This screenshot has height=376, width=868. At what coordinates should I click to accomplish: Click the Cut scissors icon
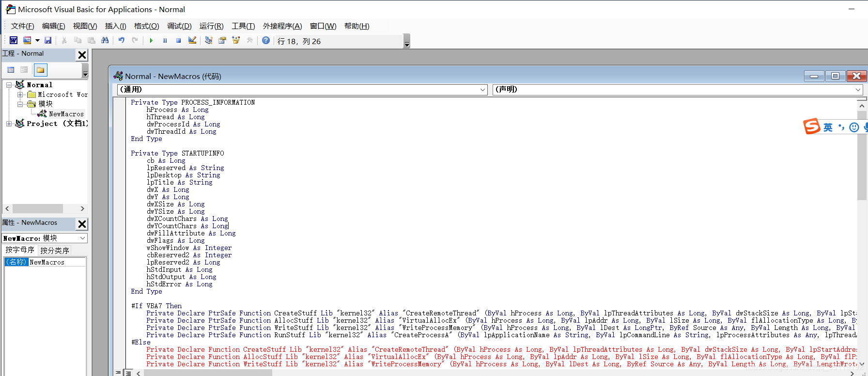pos(64,41)
